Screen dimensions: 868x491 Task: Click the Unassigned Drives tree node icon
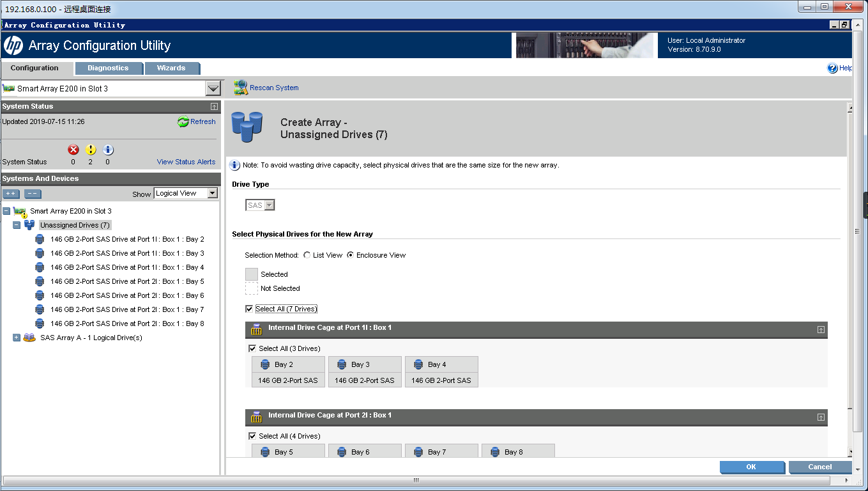29,225
